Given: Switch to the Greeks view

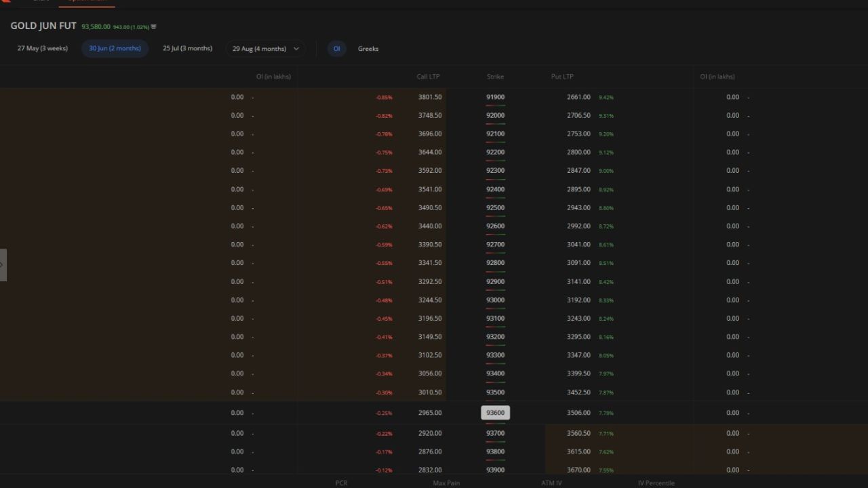Looking at the screenshot, I should click(368, 49).
